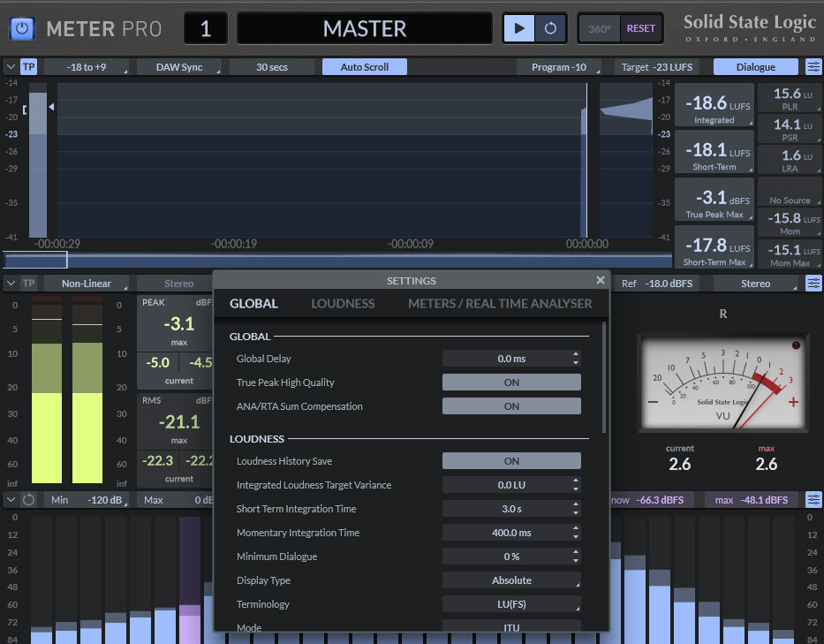Click the Integrated -18.6 LUFS readout
The image size is (824, 644).
714,105
